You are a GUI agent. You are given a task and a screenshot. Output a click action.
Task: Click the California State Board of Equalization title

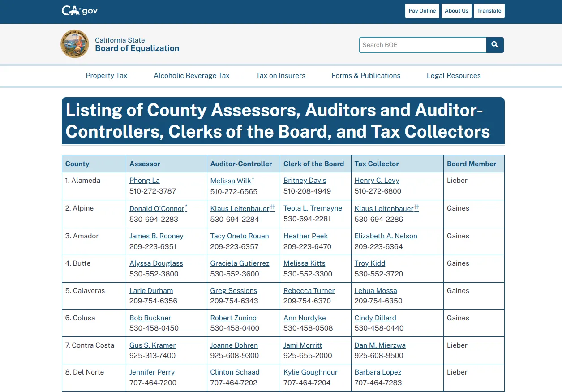[x=137, y=44]
